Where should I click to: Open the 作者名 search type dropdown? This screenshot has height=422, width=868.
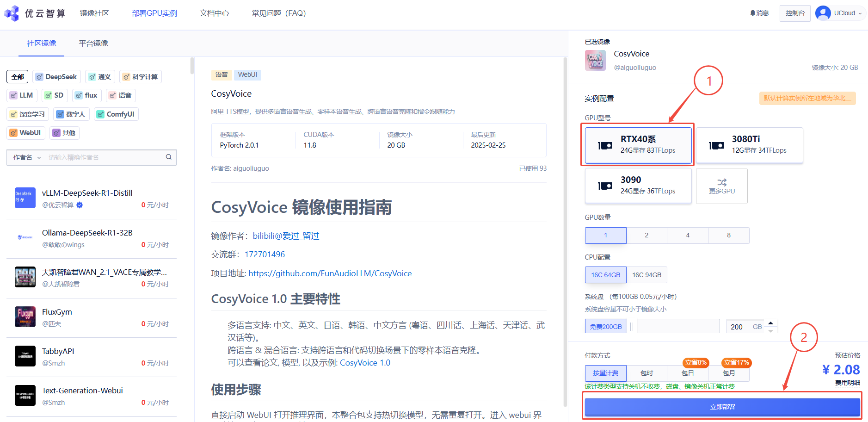point(27,157)
